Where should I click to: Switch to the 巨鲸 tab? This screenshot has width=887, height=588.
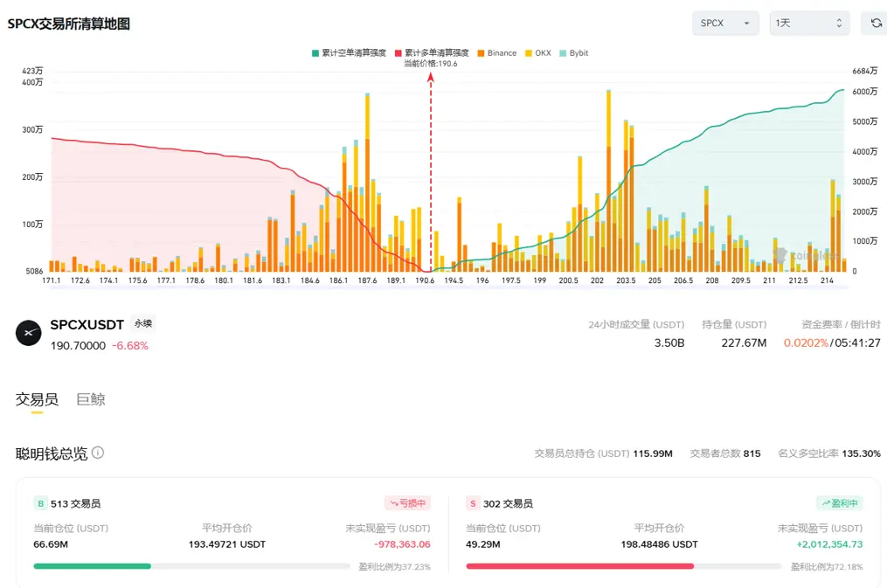click(x=91, y=400)
